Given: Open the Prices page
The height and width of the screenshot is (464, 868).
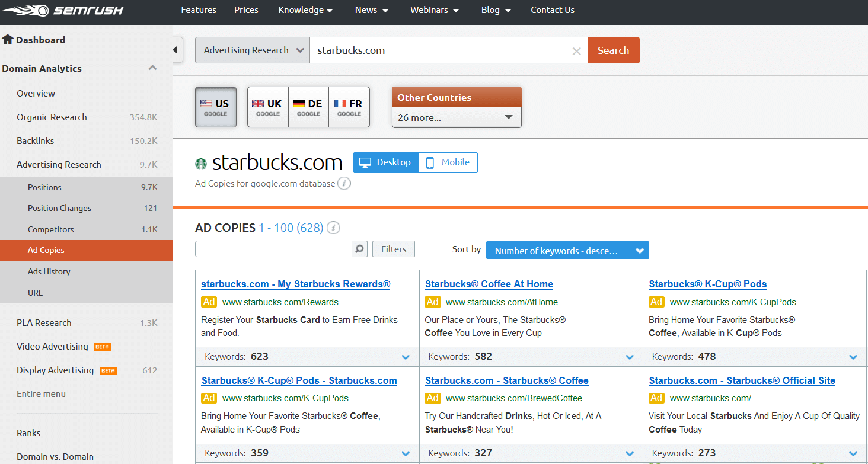Looking at the screenshot, I should 246,10.
